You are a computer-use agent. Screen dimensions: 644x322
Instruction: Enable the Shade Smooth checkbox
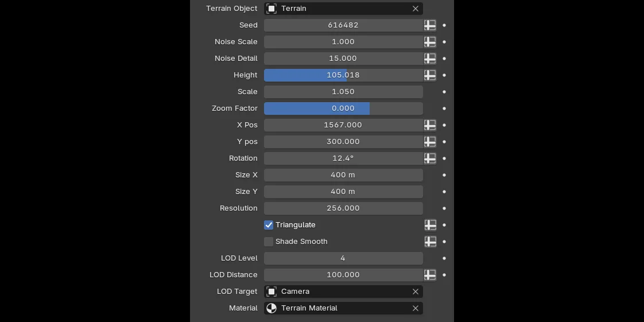pyautogui.click(x=269, y=242)
